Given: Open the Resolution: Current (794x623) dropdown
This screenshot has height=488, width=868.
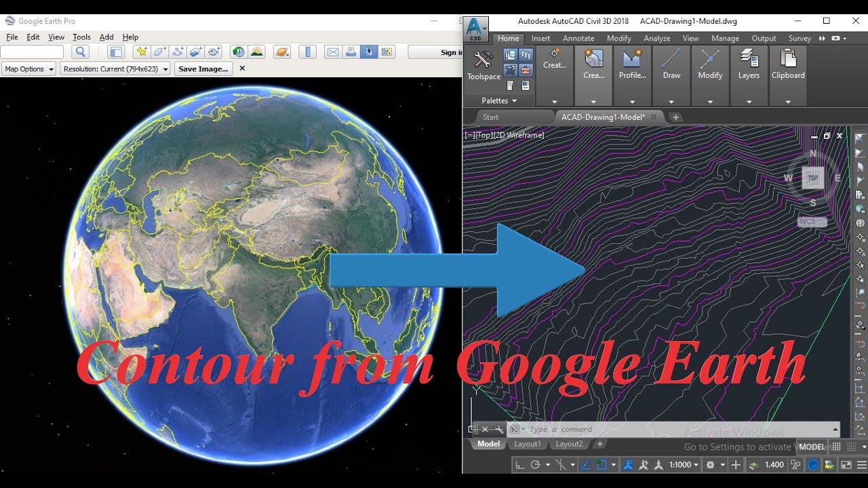Looking at the screenshot, I should click(115, 69).
